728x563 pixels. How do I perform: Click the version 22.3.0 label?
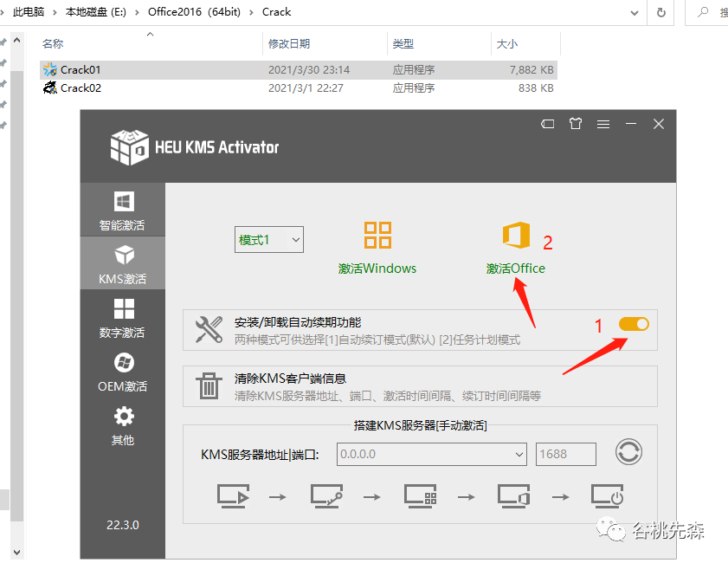coord(123,525)
